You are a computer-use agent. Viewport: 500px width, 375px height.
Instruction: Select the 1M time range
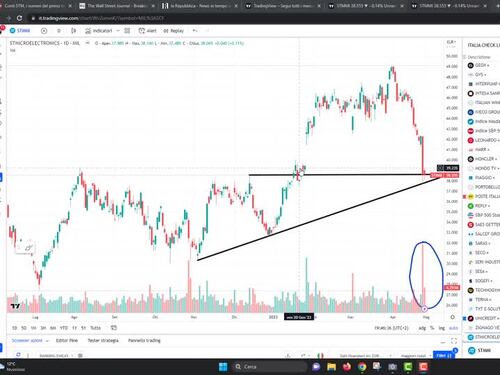click(x=33, y=328)
